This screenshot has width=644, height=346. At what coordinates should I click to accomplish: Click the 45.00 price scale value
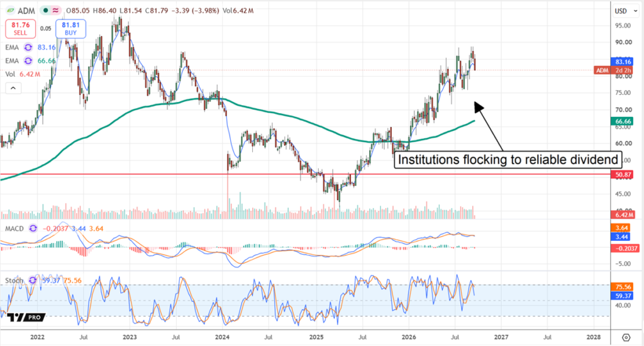623,194
